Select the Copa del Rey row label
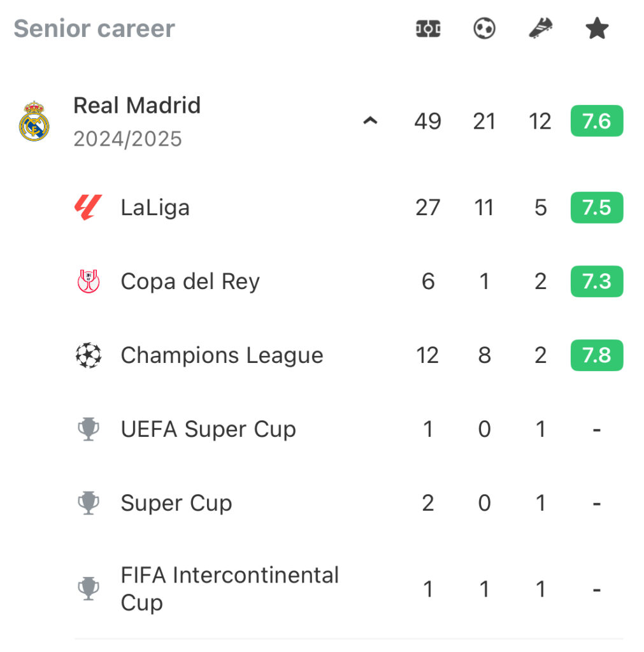This screenshot has height=652, width=644. pos(190,282)
